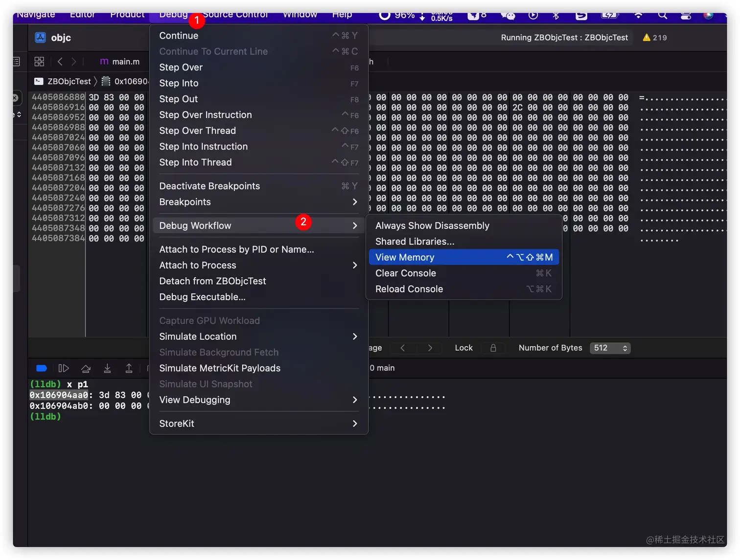Switch to the main.m tab

click(x=120, y=62)
